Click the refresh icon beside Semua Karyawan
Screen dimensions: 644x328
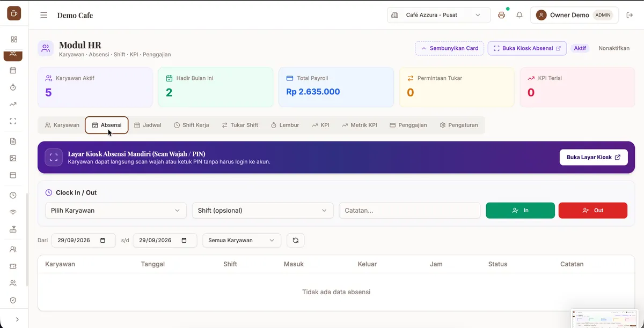click(x=296, y=240)
